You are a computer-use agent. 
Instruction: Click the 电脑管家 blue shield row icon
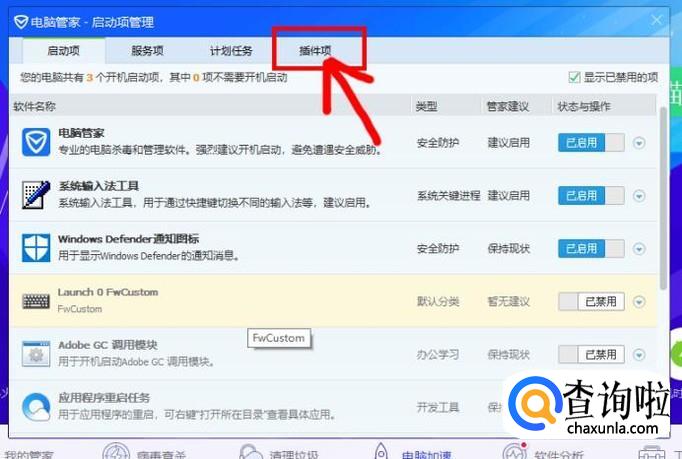pos(36,142)
